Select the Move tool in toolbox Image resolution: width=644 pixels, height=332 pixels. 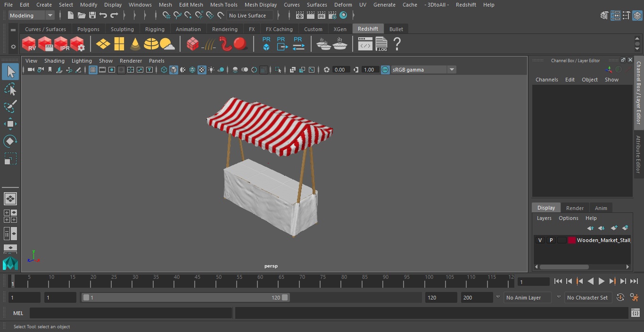pos(10,124)
